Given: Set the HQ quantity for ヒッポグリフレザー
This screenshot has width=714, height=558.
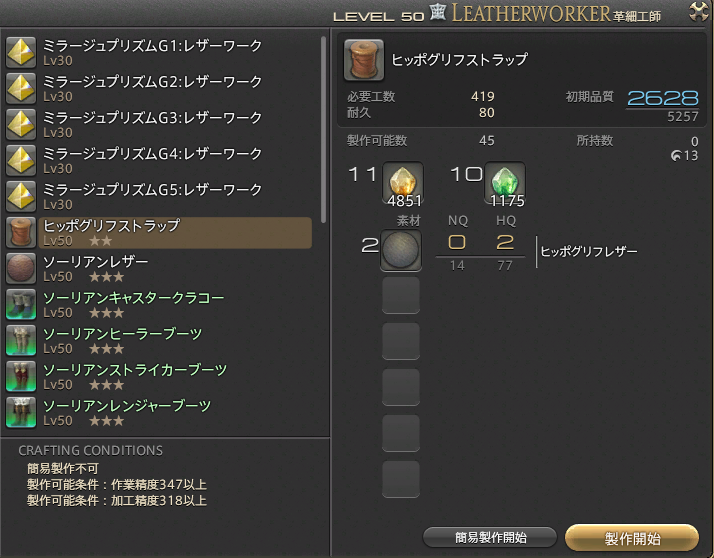Looking at the screenshot, I should point(505,242).
